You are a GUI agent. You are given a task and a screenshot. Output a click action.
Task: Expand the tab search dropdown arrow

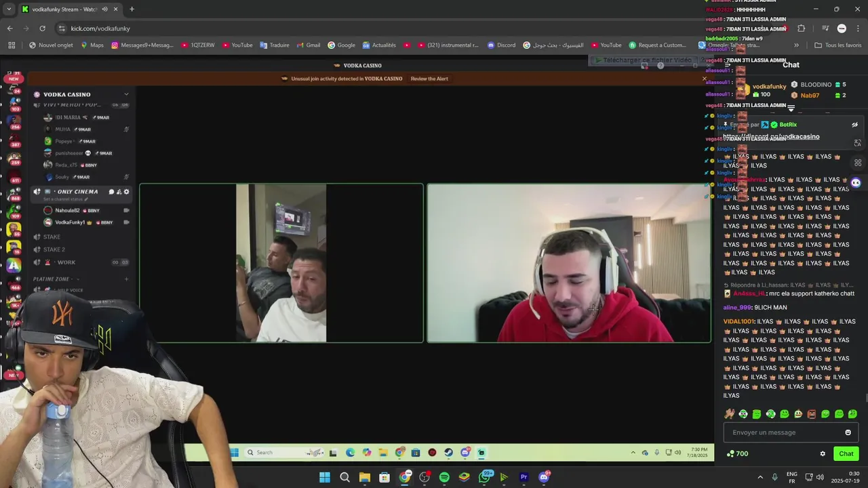coord(9,9)
